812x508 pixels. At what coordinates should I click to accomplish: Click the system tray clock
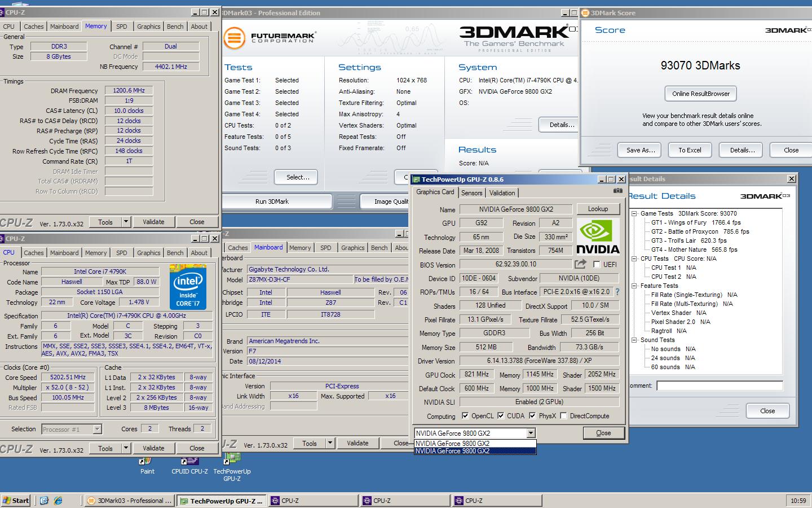[x=798, y=501]
